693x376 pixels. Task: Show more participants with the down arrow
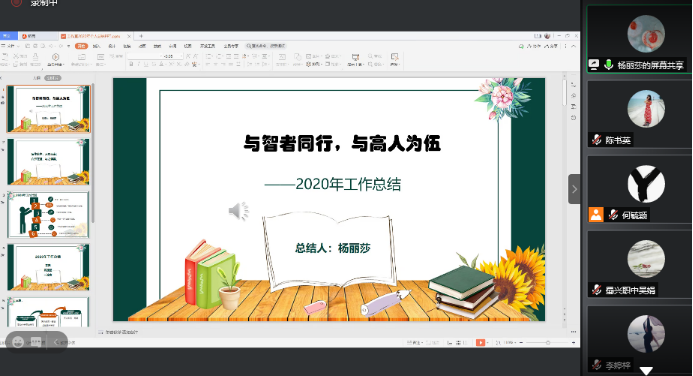(646, 371)
